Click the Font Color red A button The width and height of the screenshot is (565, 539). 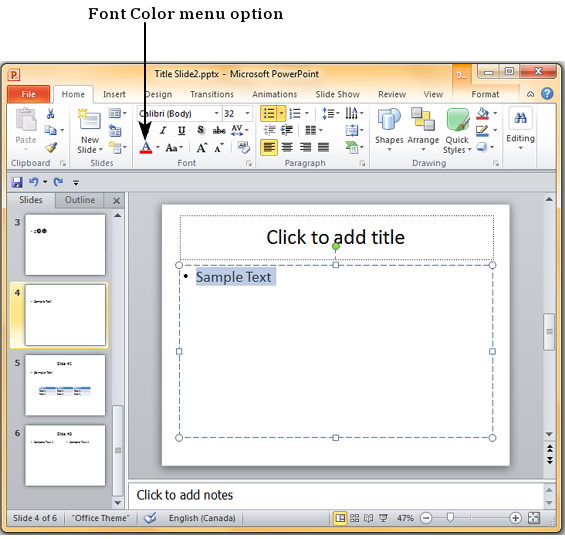pyautogui.click(x=146, y=148)
